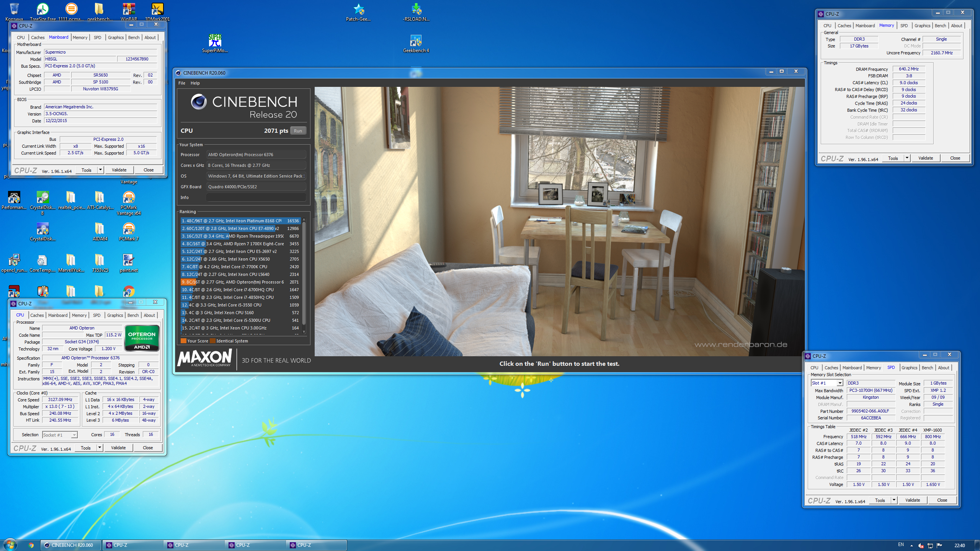Image resolution: width=980 pixels, height=551 pixels.
Task: Switch to Caches tab in Mainboard CPU-Z window
Action: (38, 37)
